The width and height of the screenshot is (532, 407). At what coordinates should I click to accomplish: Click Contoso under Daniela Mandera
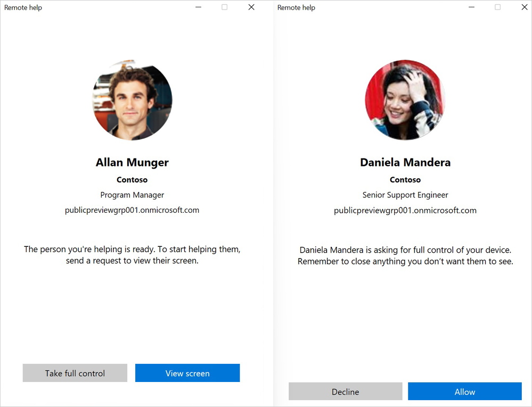click(x=405, y=180)
